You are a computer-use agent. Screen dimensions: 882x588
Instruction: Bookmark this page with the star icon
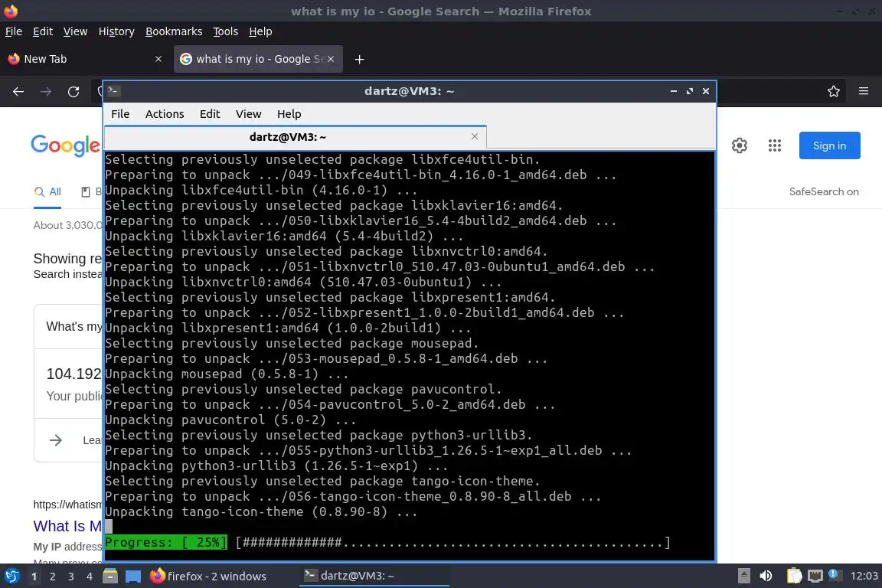pos(834,91)
